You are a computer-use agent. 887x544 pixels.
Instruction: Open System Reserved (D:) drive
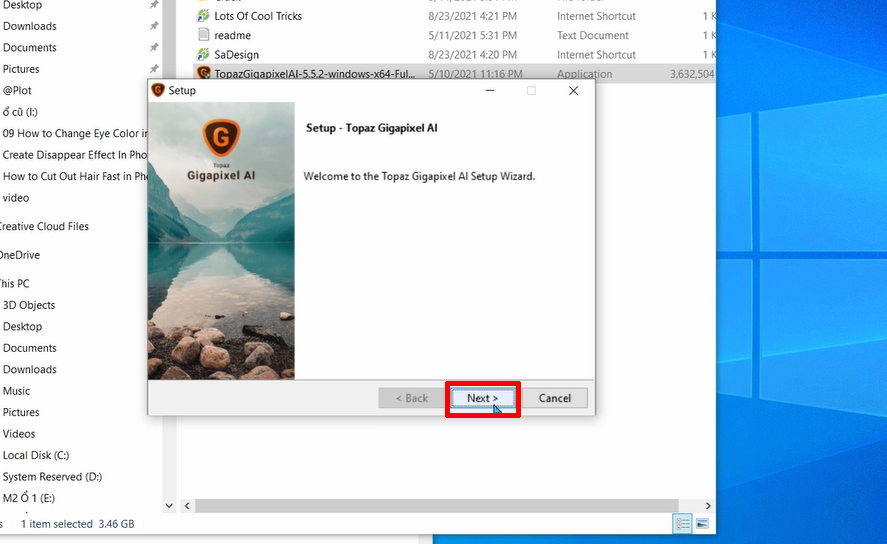pyautogui.click(x=52, y=477)
